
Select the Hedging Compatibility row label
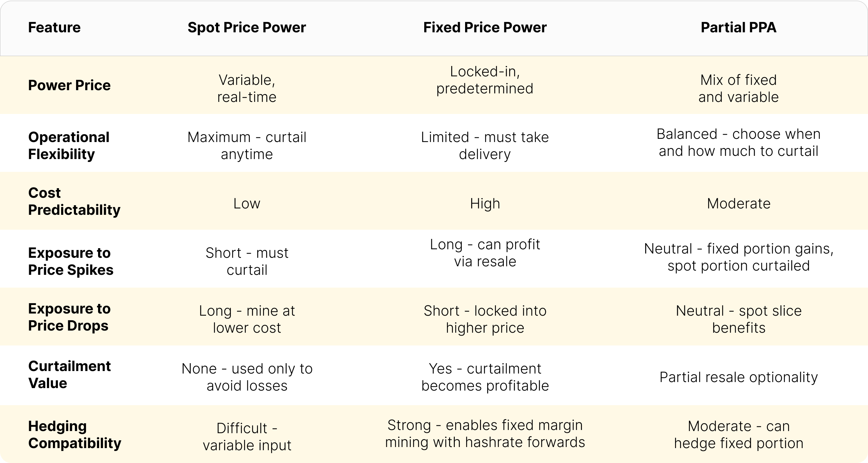(75, 435)
